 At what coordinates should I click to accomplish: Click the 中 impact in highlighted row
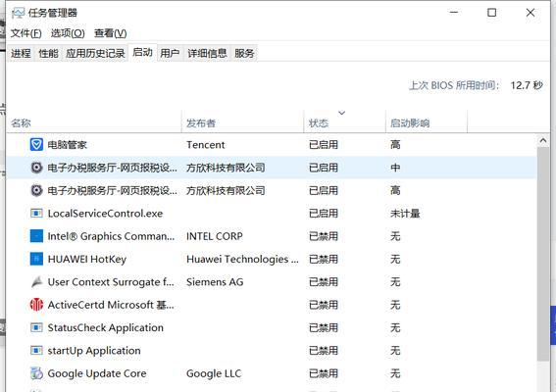click(x=395, y=168)
